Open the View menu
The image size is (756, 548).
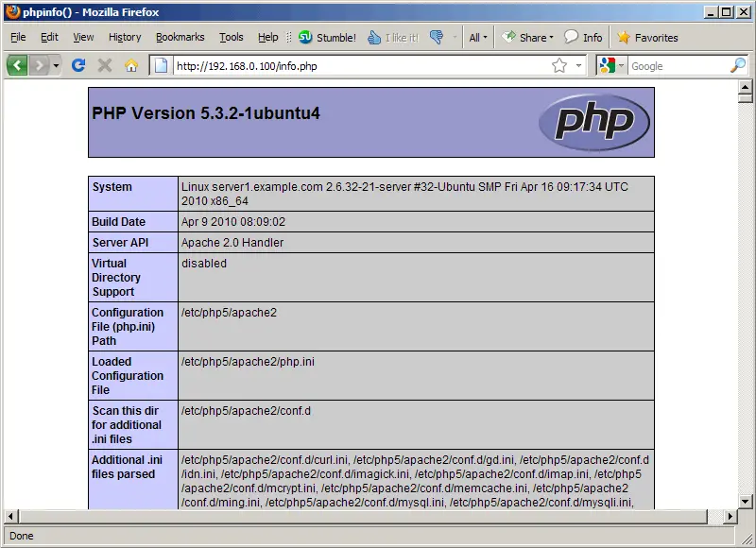click(x=83, y=37)
